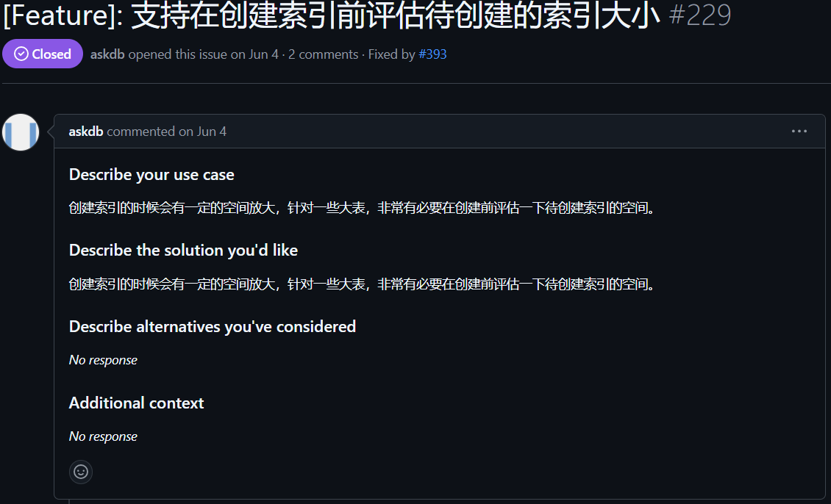Click the 'Additional context' heading
The height and width of the screenshot is (504, 831).
136,403
